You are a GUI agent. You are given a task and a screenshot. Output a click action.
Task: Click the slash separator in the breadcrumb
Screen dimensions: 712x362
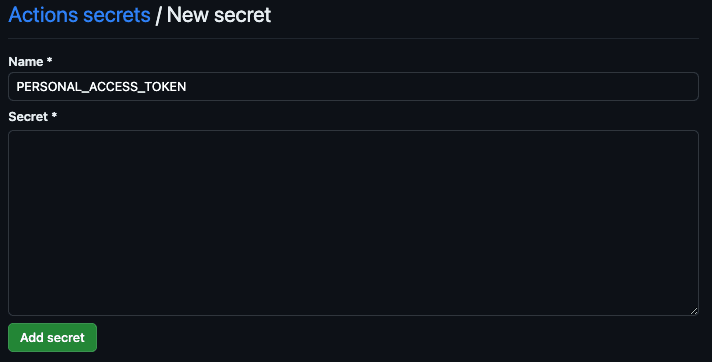tap(158, 15)
